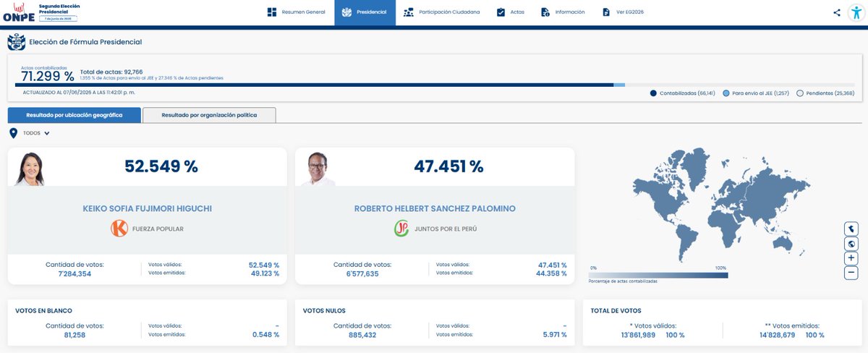Click the Fuerza Popular party logo

coord(119,229)
